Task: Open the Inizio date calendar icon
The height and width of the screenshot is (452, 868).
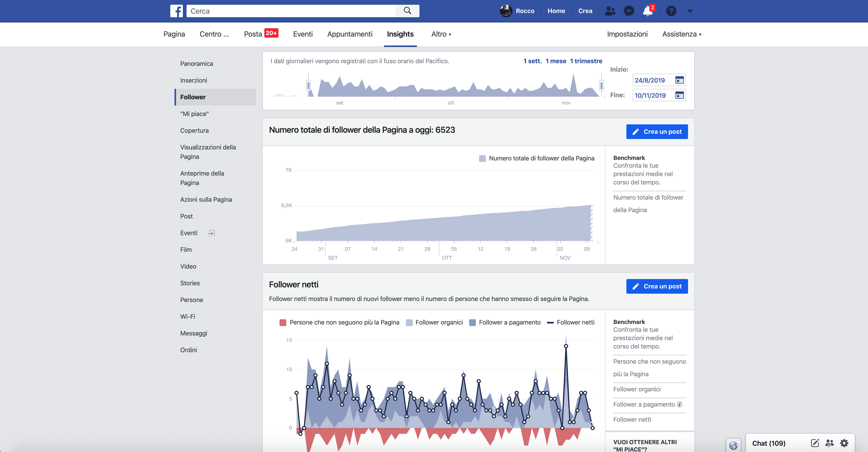Action: click(x=679, y=80)
